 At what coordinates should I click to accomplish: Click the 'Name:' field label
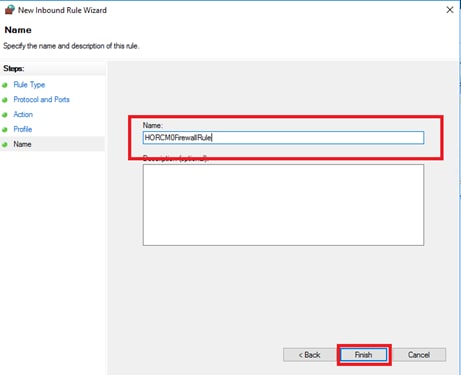(x=152, y=125)
